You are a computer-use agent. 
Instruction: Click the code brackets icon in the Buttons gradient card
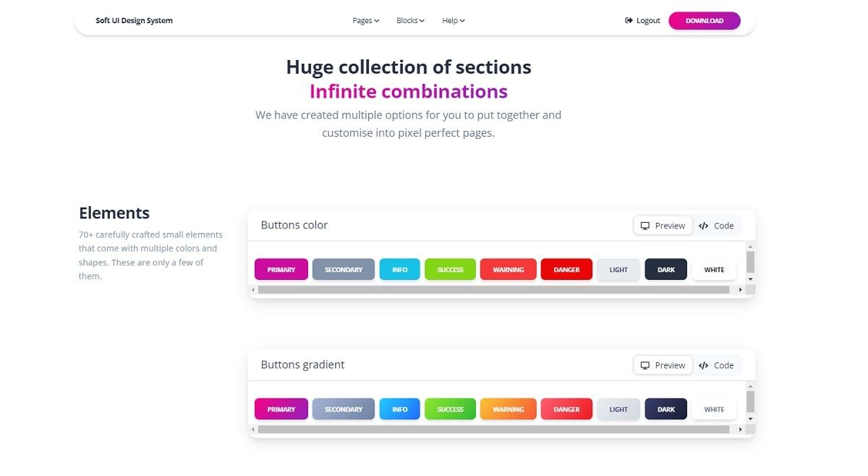[702, 365]
